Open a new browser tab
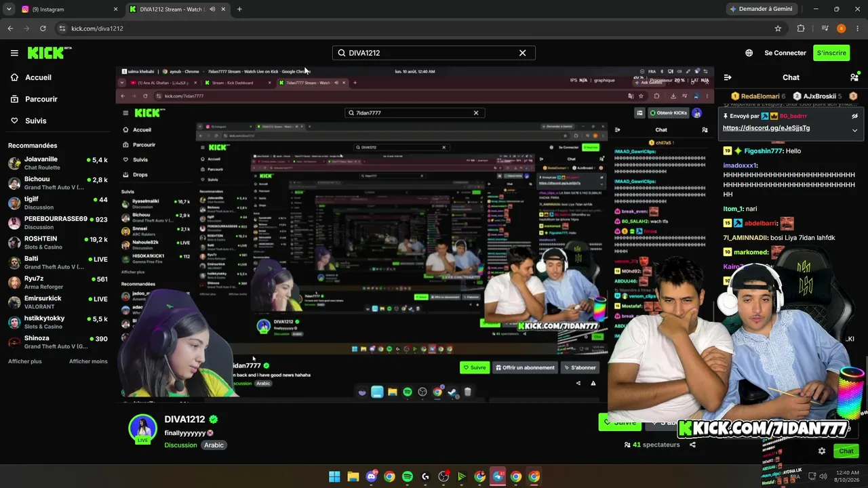The height and width of the screenshot is (488, 868). pyautogui.click(x=239, y=9)
